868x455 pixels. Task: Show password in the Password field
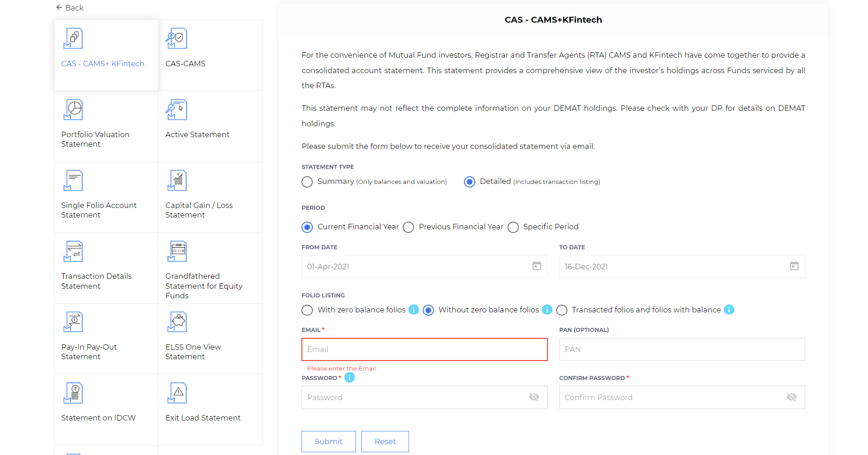click(x=534, y=397)
